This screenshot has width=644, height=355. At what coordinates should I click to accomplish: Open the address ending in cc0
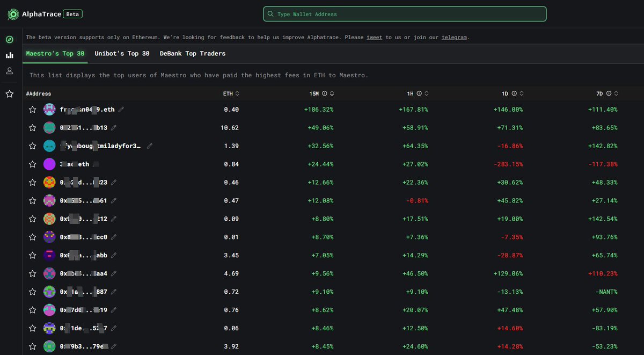84,237
